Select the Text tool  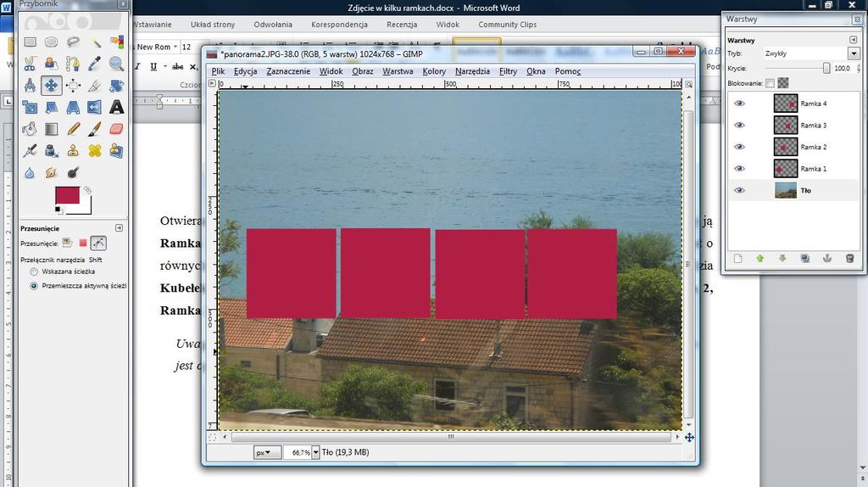pyautogui.click(x=116, y=107)
